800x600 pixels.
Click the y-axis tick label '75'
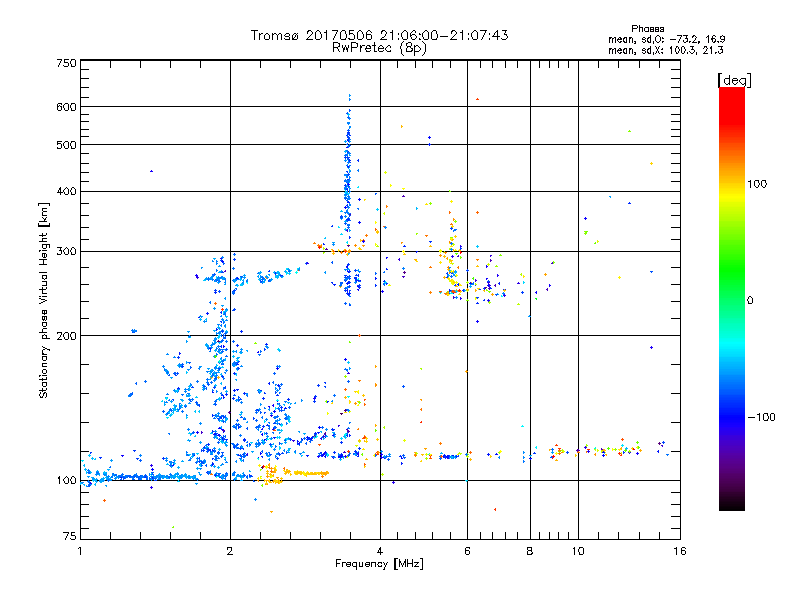click(69, 536)
